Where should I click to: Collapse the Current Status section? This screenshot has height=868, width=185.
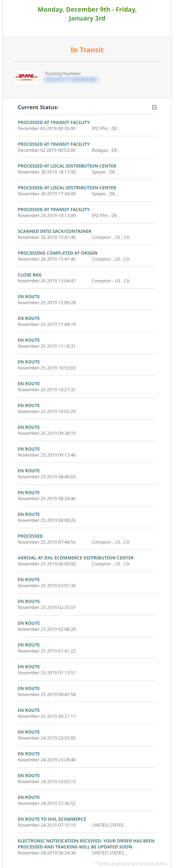[x=154, y=107]
